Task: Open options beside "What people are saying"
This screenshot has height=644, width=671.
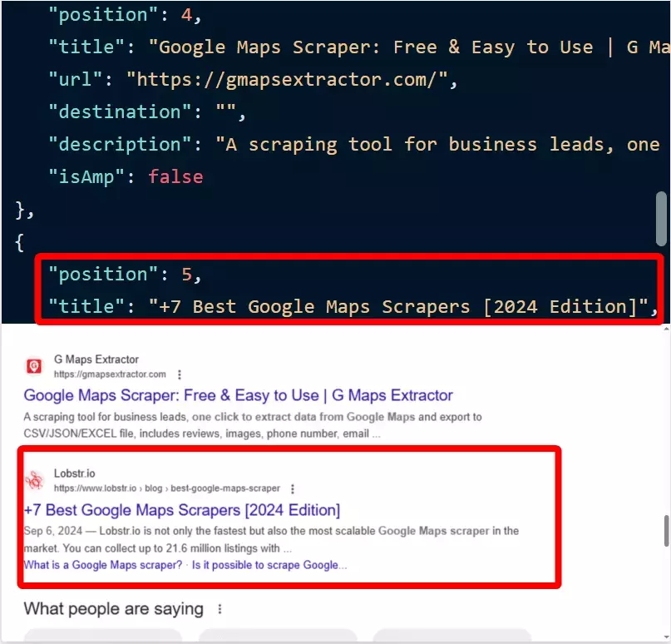Action: [219, 608]
